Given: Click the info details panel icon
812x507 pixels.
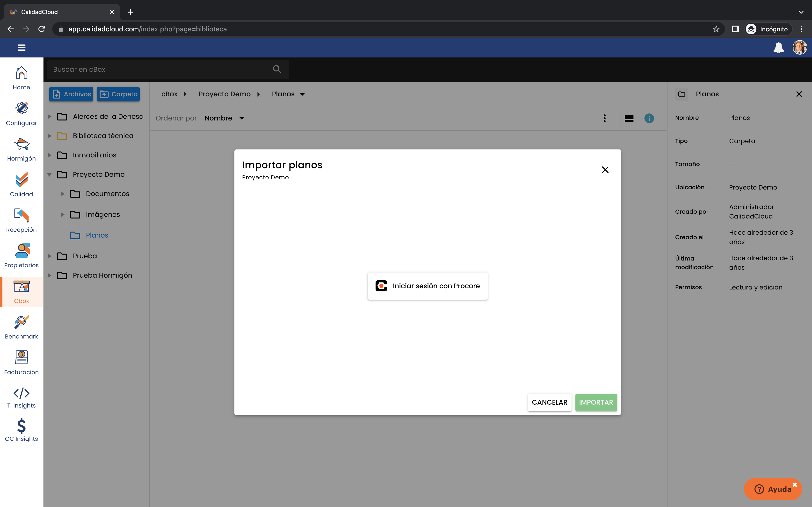Looking at the screenshot, I should (649, 118).
